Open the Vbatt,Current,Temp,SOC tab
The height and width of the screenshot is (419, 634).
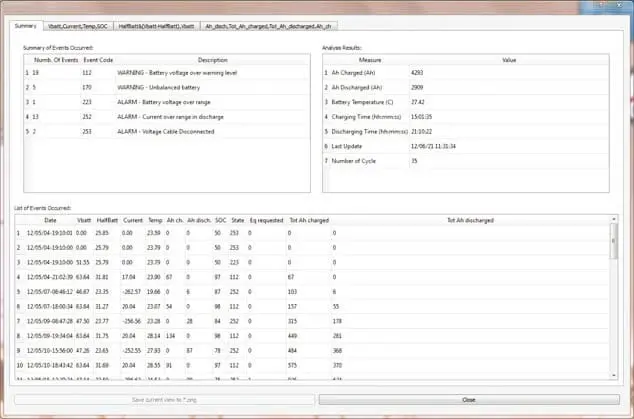tap(78, 26)
